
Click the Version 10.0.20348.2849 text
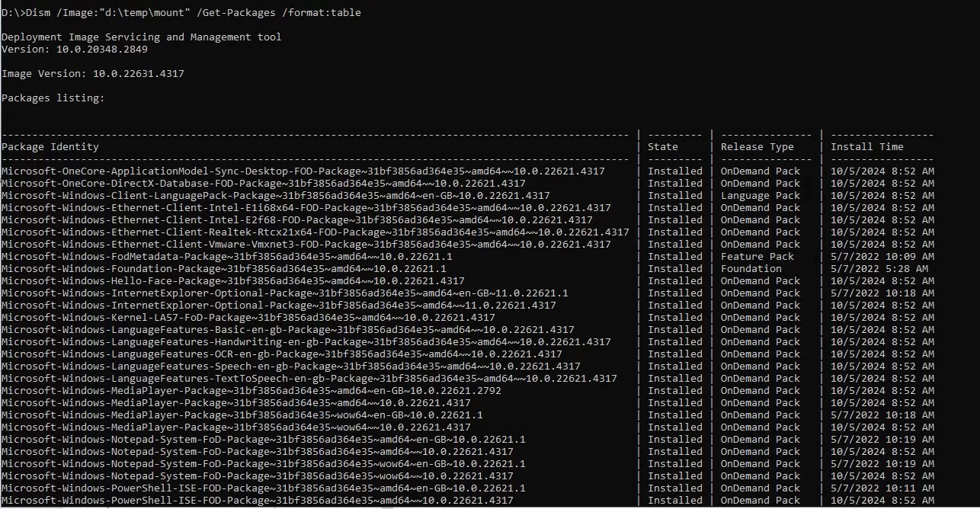[74, 49]
